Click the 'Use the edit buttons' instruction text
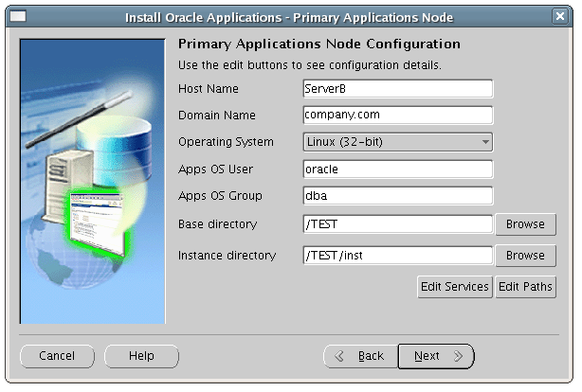Image resolution: width=582 pixels, height=392 pixels. click(x=310, y=65)
